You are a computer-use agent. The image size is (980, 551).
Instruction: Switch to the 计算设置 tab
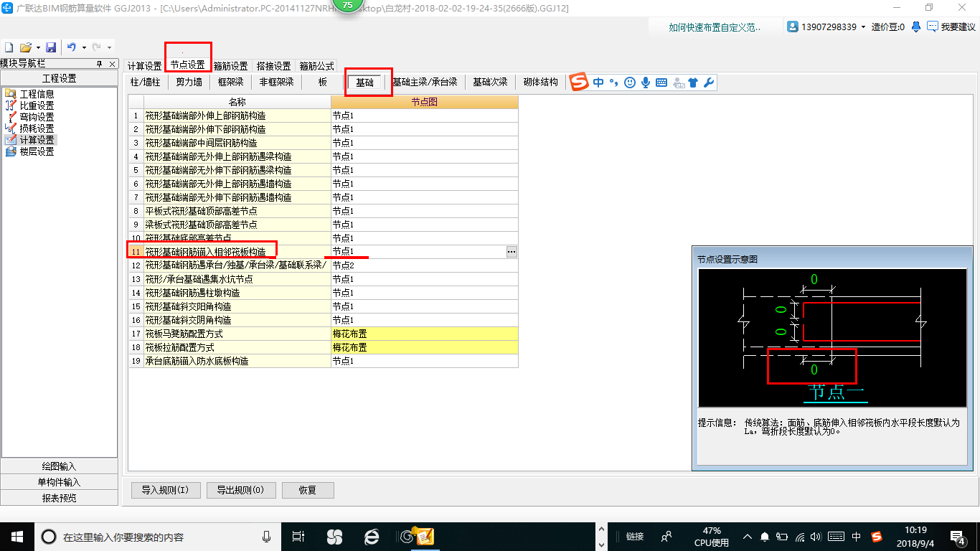(144, 65)
